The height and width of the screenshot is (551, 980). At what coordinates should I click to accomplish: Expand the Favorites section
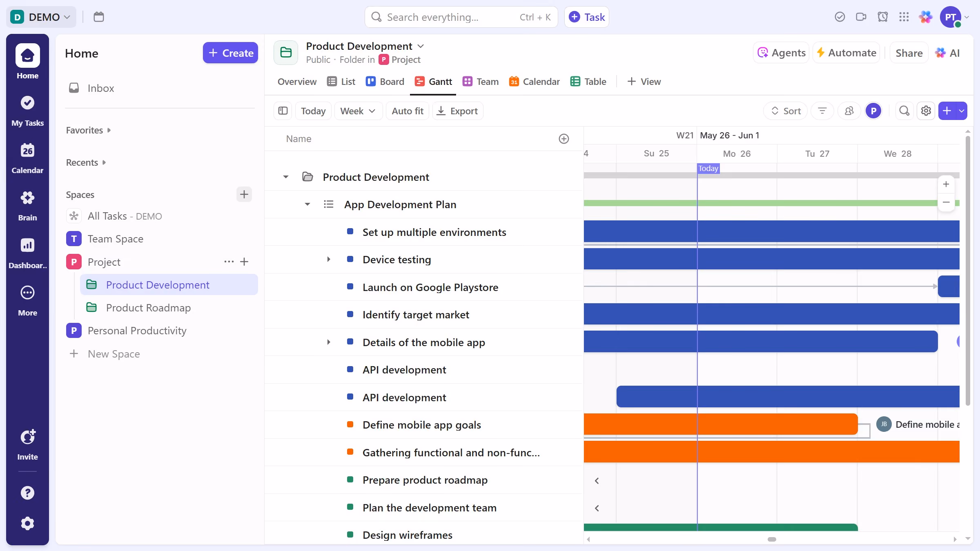(x=89, y=130)
